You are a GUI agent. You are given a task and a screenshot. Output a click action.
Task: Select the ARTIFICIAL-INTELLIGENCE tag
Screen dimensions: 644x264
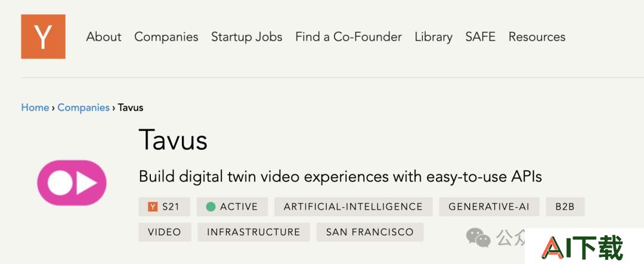[x=353, y=207]
